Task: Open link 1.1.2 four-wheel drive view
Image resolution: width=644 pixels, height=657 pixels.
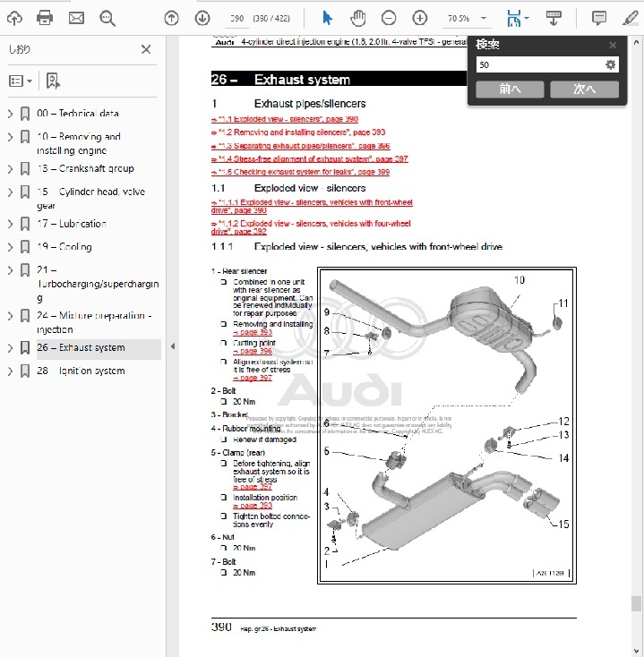Action: click(311, 227)
